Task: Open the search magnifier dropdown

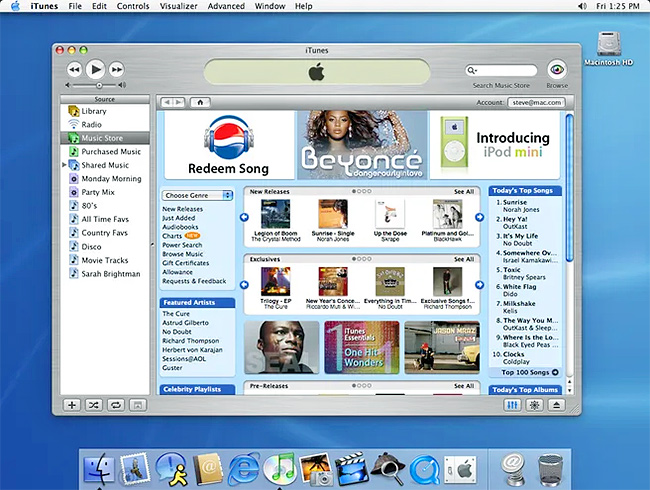Action: (x=472, y=70)
